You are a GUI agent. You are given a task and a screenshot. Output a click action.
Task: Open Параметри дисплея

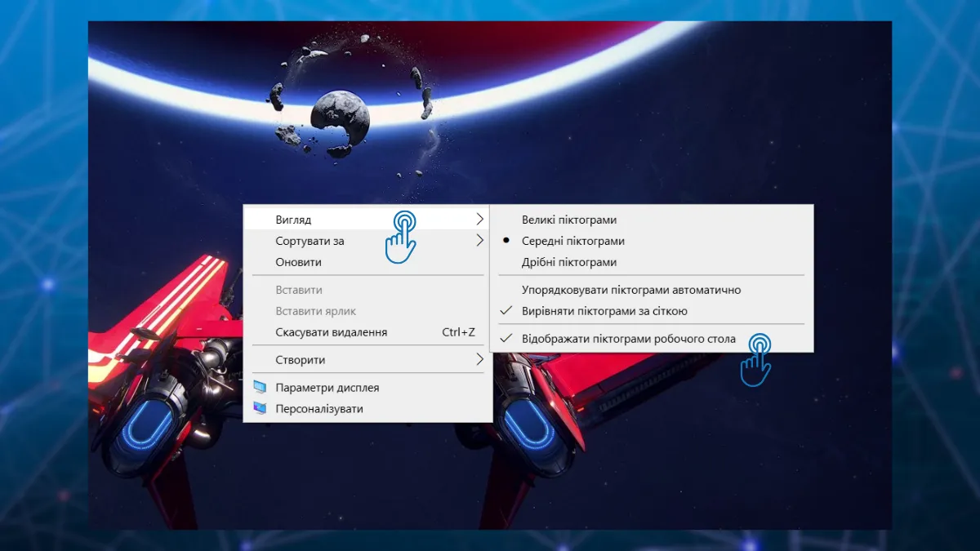click(x=367, y=388)
